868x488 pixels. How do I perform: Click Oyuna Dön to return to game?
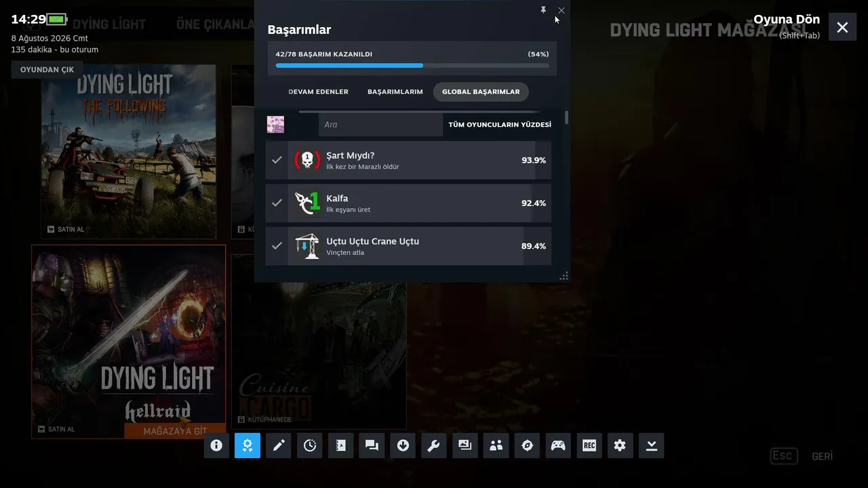(787, 19)
